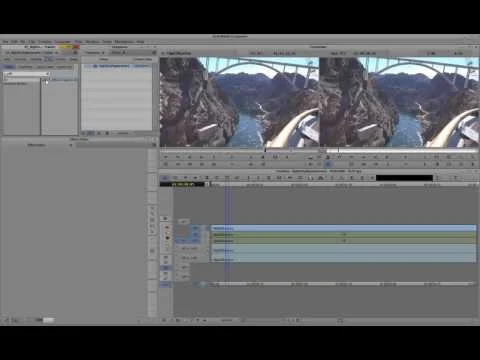Click the green timecode readout above the tracks
Viewport: 480px width, 360px height.
pos(182,184)
